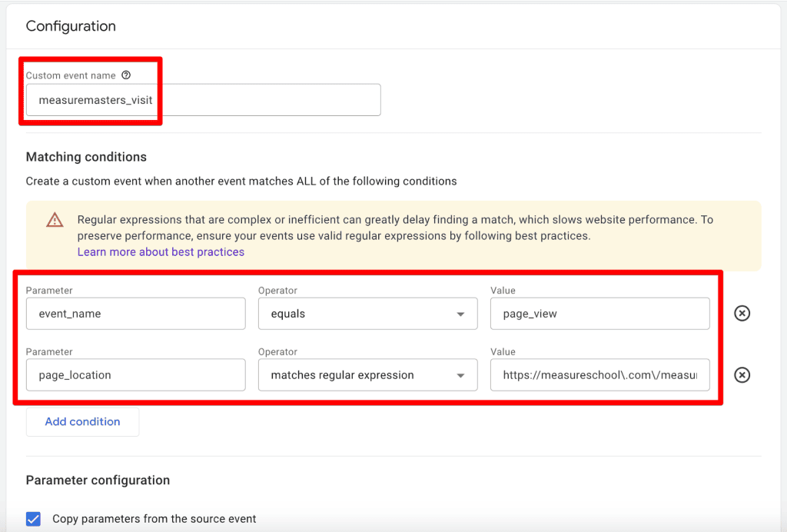Click the Parameter configuration section header
This screenshot has width=787, height=532.
coord(98,480)
